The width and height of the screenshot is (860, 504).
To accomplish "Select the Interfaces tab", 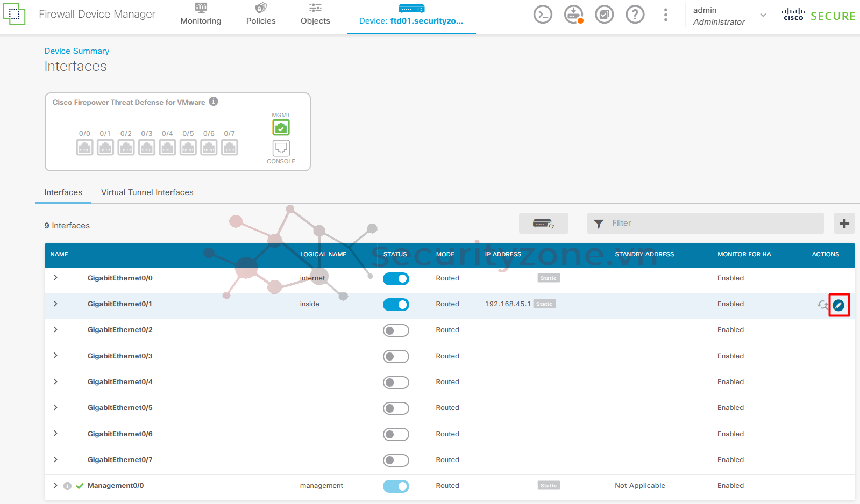I will 63,192.
